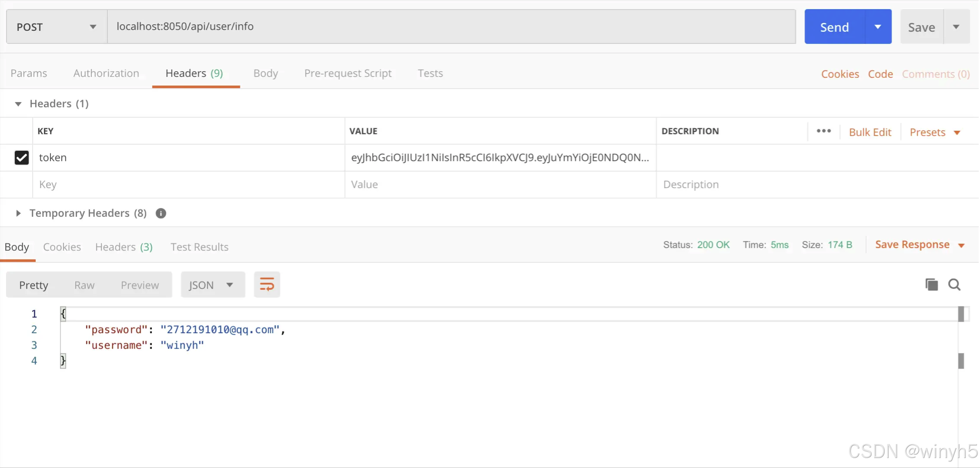This screenshot has width=980, height=468.
Task: Click the VALUE column header
Action: click(x=364, y=131)
